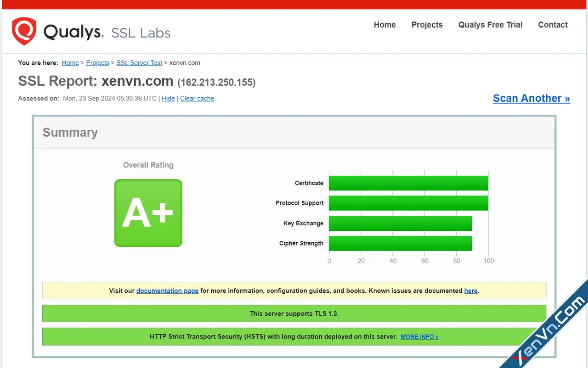The width and height of the screenshot is (588, 368).
Task: Follow the Home breadcrumb link
Action: [70, 63]
